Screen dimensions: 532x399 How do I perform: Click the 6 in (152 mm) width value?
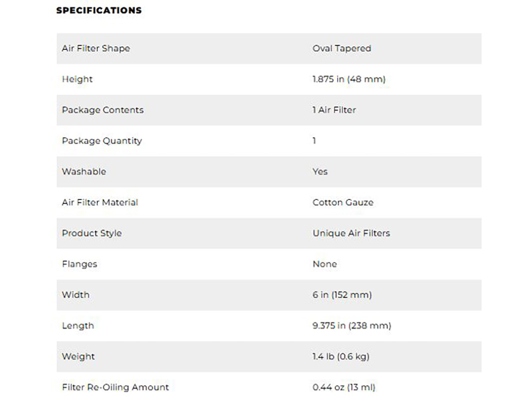[x=342, y=295]
